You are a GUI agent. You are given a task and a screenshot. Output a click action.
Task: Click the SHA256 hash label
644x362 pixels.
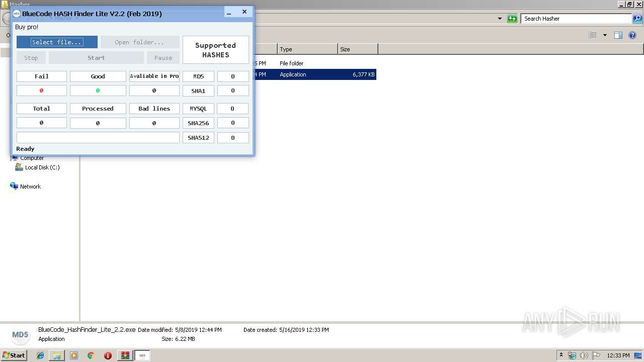[x=198, y=123]
